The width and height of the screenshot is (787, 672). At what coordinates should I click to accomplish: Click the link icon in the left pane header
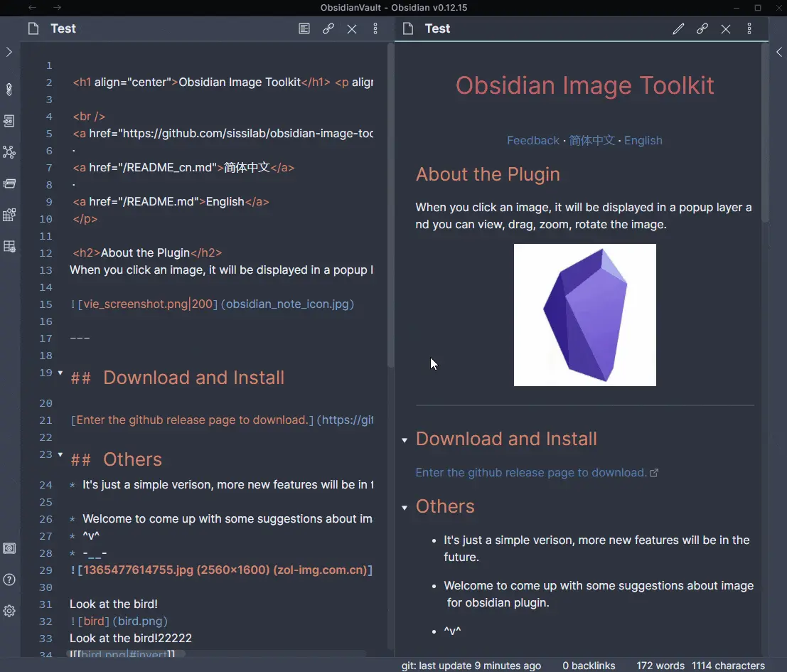tap(328, 28)
